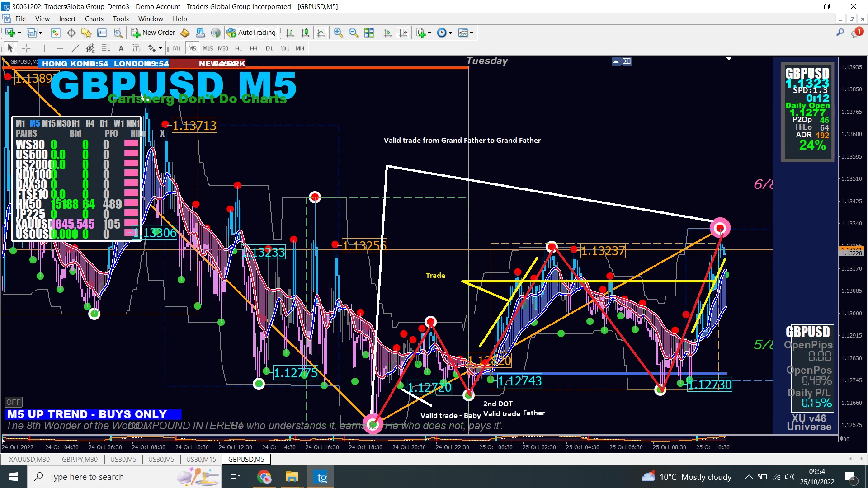Select the H4 timeframe button
868x488 pixels.
[x=253, y=48]
